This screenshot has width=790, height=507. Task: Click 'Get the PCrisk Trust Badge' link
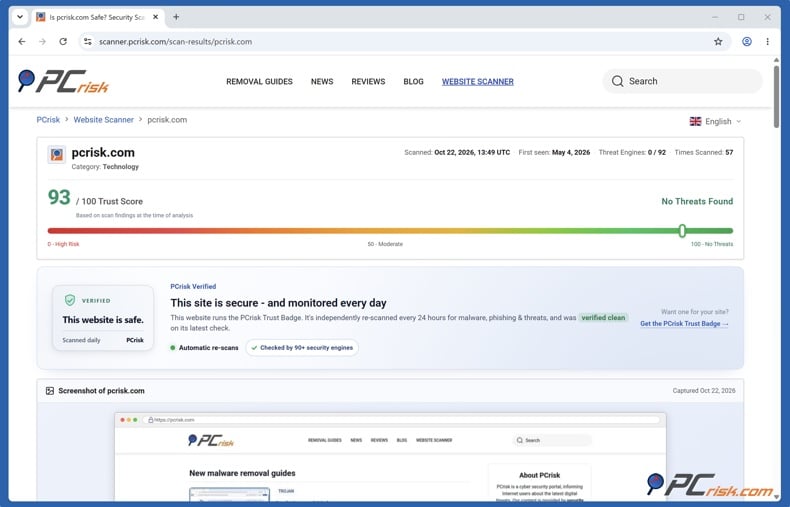pos(684,324)
